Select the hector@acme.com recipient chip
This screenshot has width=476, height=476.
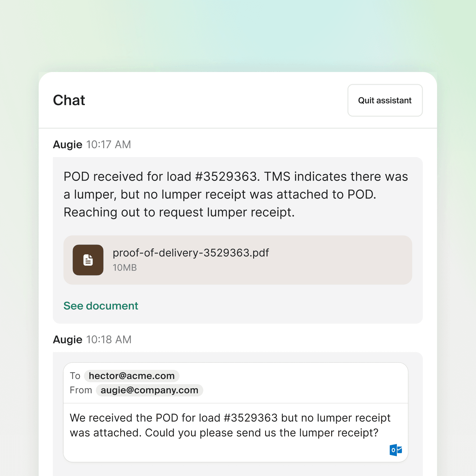(x=132, y=376)
